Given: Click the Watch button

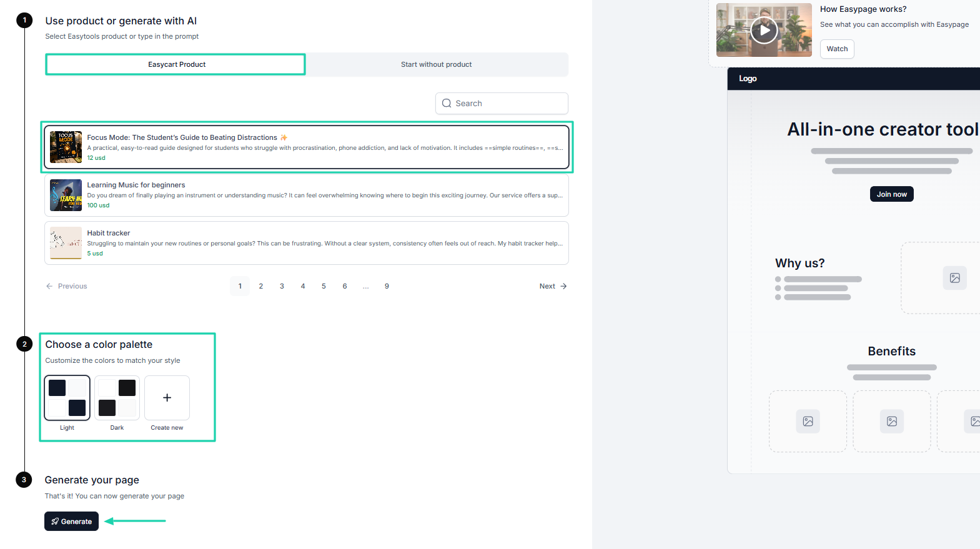Looking at the screenshot, I should pyautogui.click(x=837, y=49).
